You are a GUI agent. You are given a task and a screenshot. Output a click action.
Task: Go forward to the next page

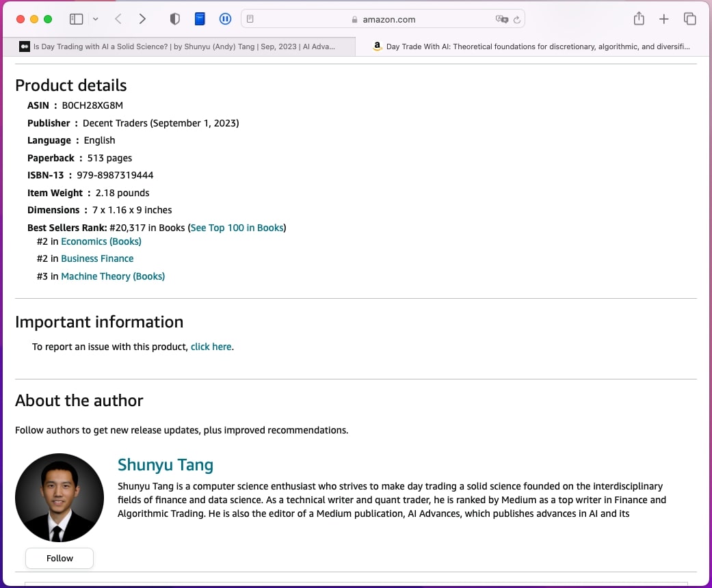[x=142, y=19]
